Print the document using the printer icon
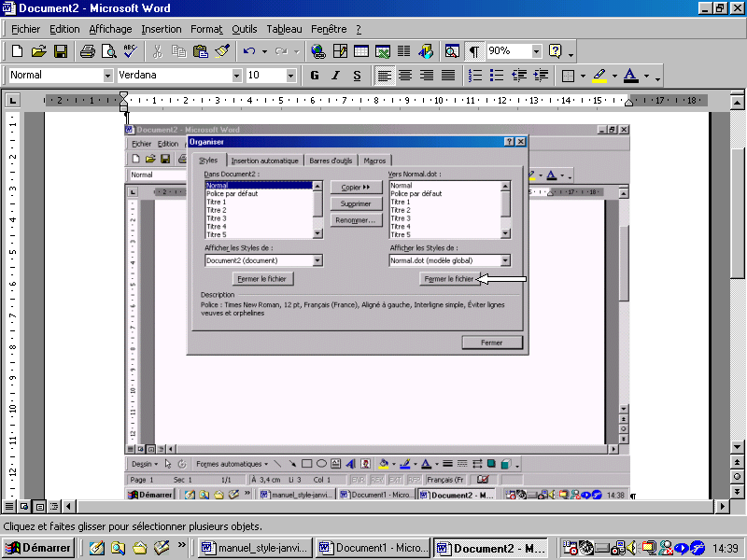 point(88,51)
